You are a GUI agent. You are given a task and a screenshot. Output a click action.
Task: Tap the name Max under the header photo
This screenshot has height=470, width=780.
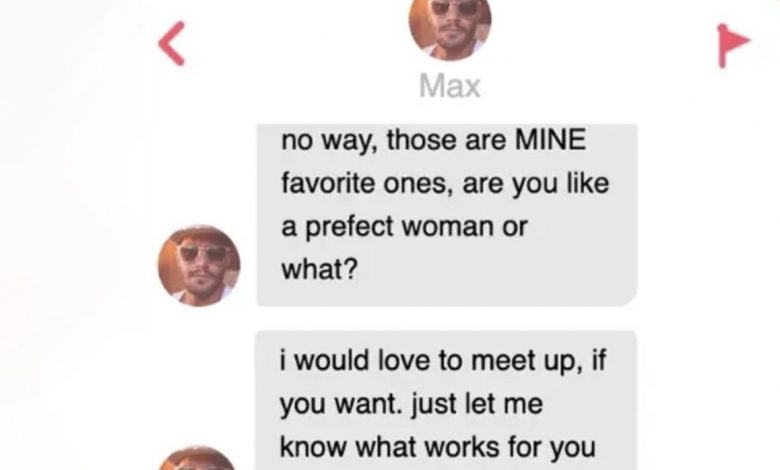tap(450, 86)
